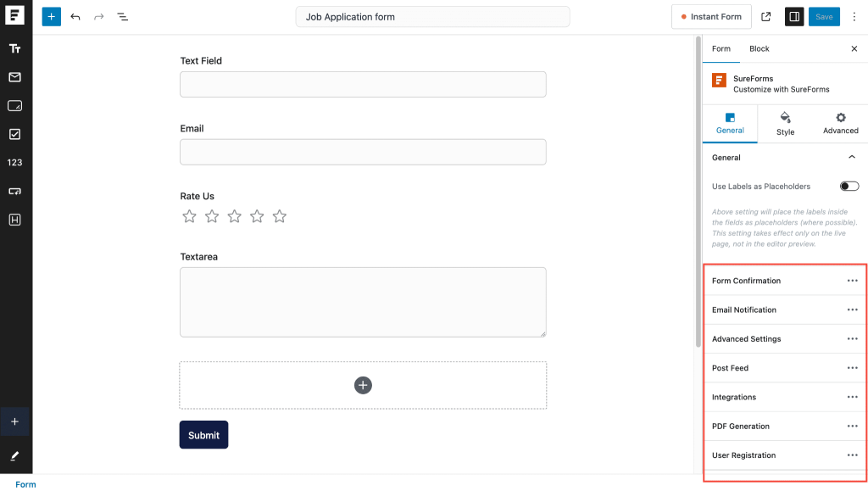
Task: Toggle the settings sidebar panel icon
Action: pyautogui.click(x=793, y=16)
